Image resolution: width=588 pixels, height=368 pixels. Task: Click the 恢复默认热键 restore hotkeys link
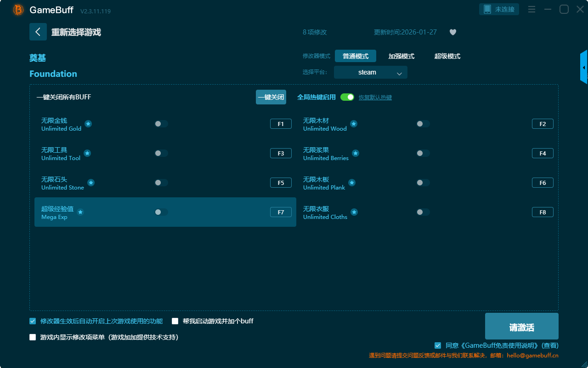click(x=375, y=98)
